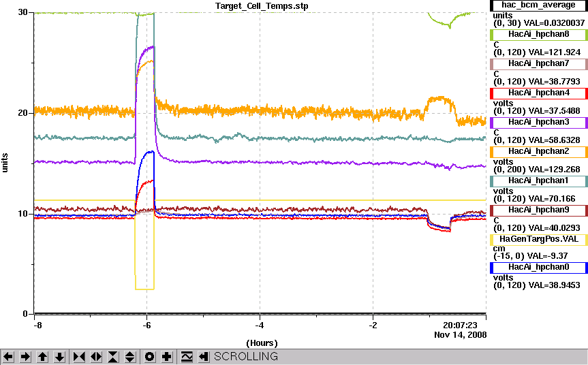Click the plus-sign button in the toolbar
This screenshot has width=588, height=365.
tap(167, 356)
